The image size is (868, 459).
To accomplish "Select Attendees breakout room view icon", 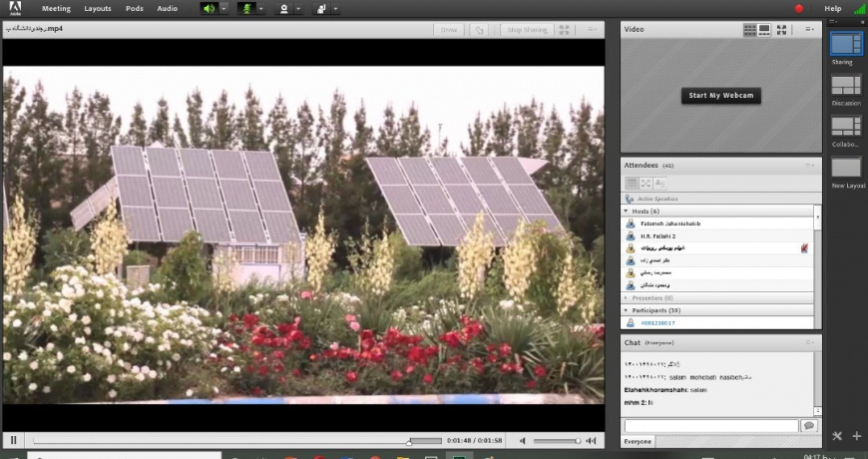I will pyautogui.click(x=646, y=183).
